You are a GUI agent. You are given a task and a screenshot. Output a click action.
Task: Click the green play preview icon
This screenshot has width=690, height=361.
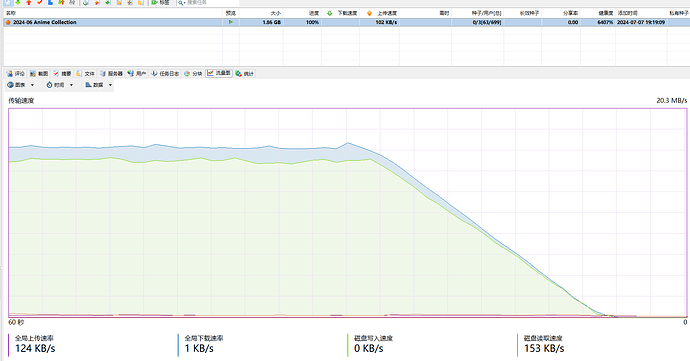231,22
